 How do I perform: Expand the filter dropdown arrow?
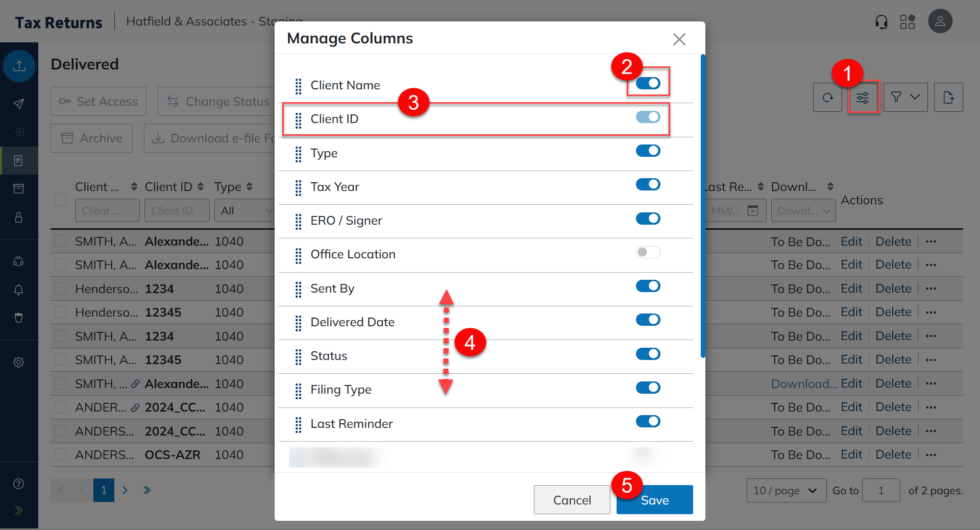tap(915, 97)
